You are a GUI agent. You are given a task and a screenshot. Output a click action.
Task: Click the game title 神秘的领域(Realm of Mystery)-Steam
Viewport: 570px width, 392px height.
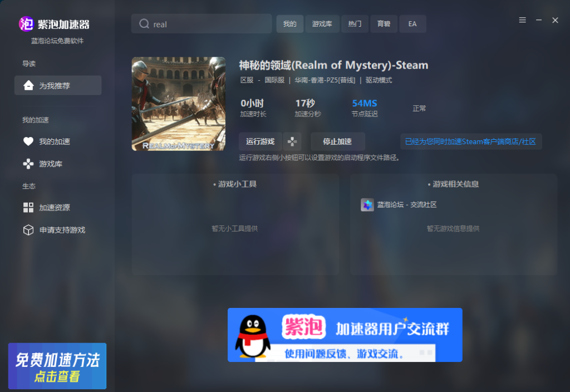pos(333,65)
